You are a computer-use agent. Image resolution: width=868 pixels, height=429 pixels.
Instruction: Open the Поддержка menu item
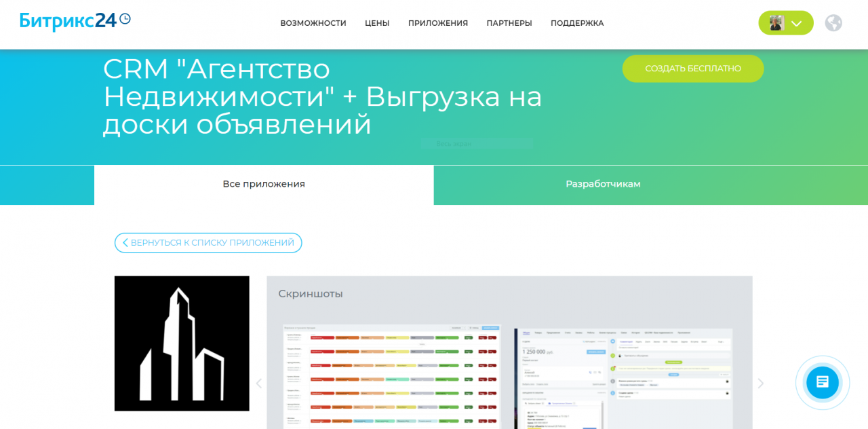tap(577, 23)
